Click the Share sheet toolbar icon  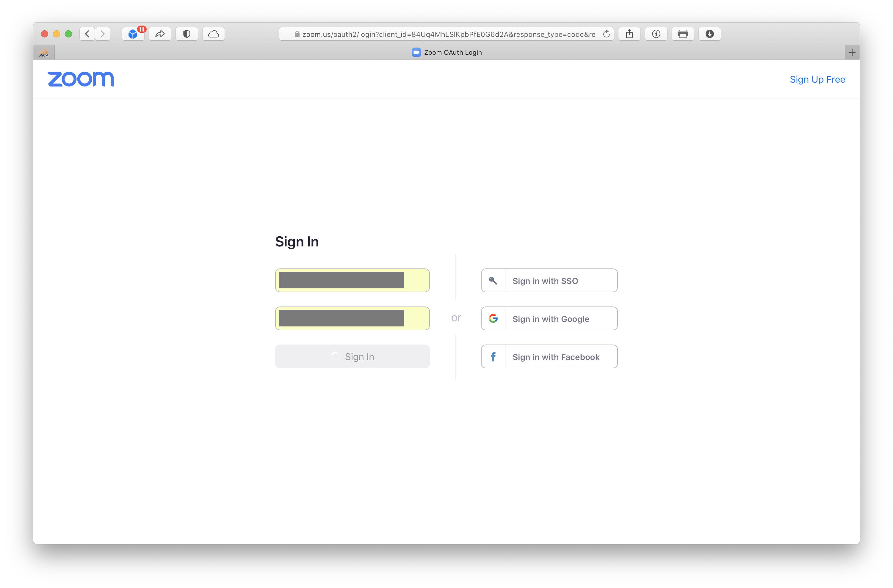(629, 34)
